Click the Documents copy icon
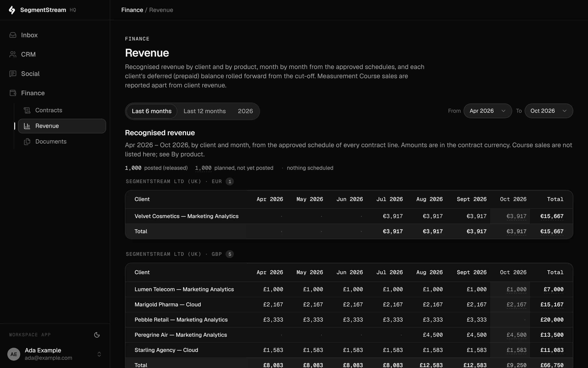The width and height of the screenshot is (588, 368). click(x=27, y=142)
